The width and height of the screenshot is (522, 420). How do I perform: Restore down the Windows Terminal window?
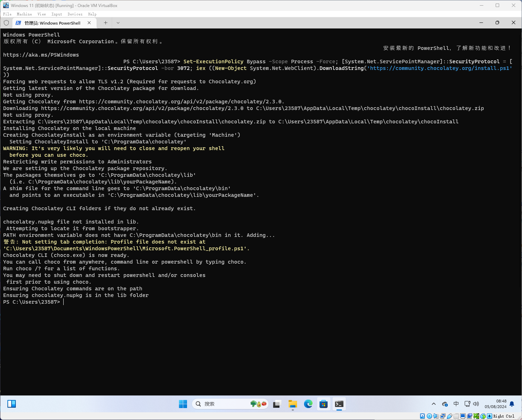(497, 22)
